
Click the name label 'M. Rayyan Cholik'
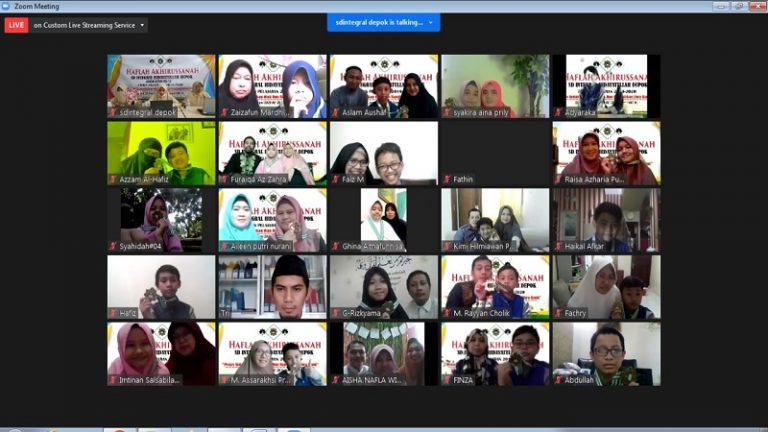click(x=481, y=313)
